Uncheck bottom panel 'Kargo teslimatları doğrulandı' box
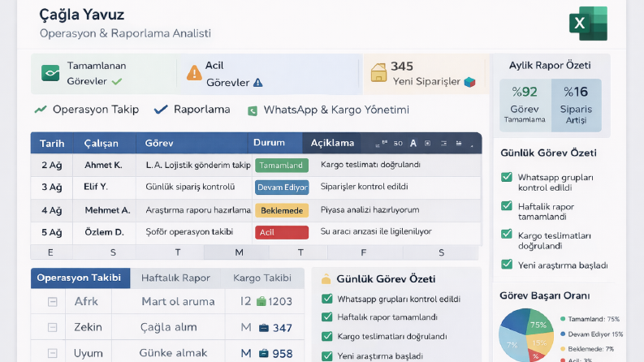 (327, 336)
